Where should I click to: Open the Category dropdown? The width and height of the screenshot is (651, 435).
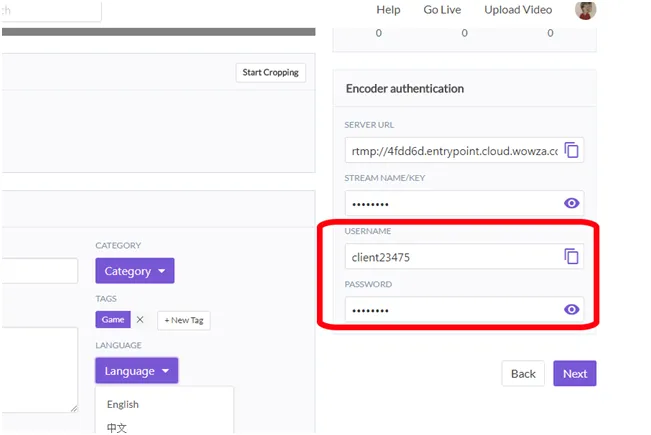[x=135, y=271]
